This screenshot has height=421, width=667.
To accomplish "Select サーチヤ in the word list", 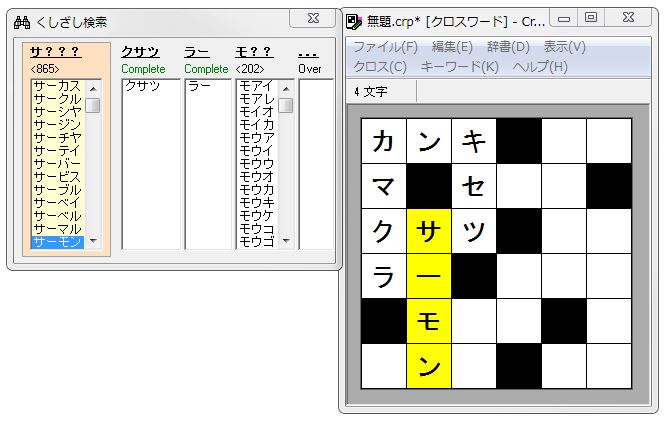I will (57, 138).
